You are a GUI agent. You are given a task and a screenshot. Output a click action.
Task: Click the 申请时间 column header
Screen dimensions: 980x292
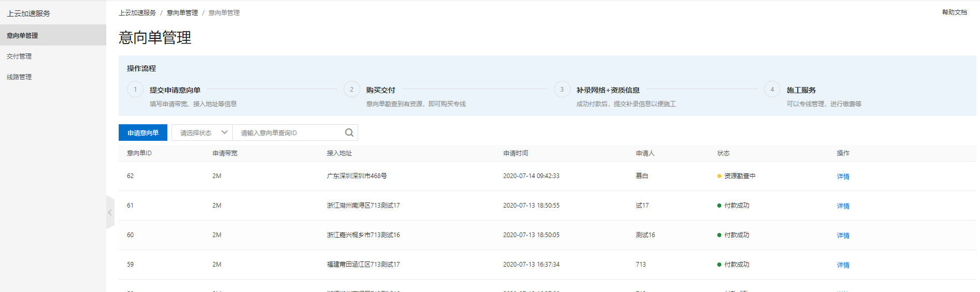click(516, 153)
